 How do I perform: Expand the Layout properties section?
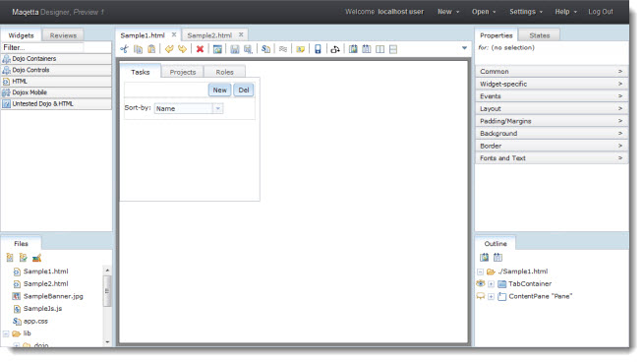click(552, 108)
